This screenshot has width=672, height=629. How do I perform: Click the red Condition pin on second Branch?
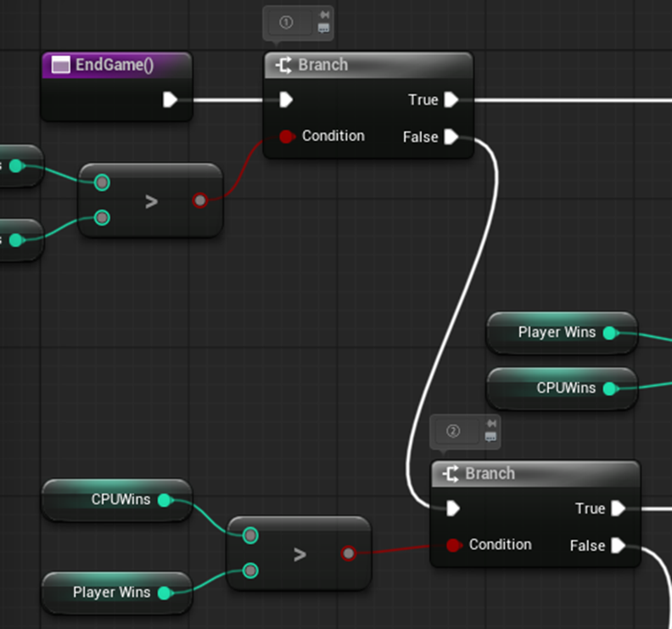pos(454,545)
